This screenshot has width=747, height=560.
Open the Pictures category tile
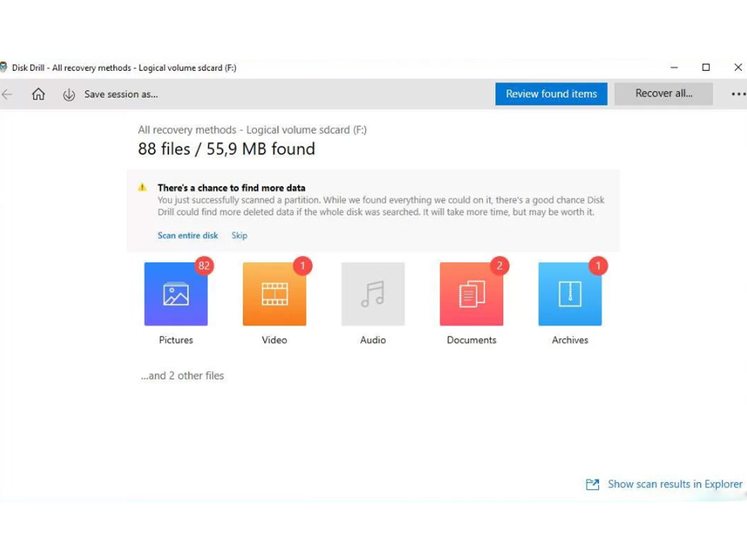pyautogui.click(x=176, y=294)
